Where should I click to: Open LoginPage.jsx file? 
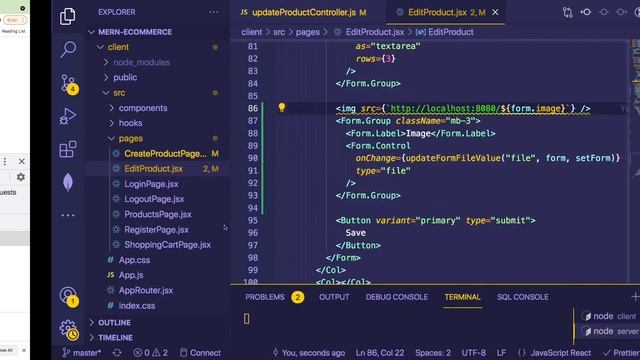(x=151, y=184)
